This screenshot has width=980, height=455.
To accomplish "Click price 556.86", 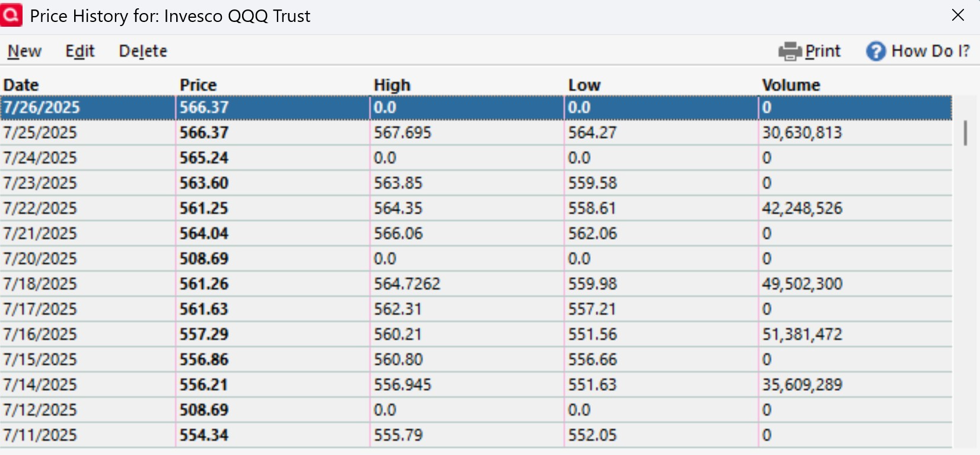I will (204, 359).
